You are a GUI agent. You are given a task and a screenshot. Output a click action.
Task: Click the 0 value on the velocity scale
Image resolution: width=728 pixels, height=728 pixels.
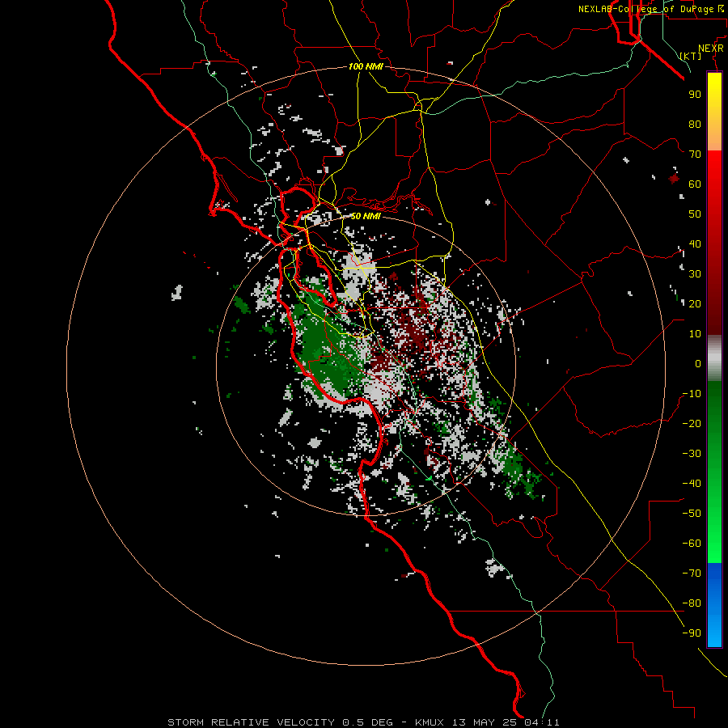[698, 363]
